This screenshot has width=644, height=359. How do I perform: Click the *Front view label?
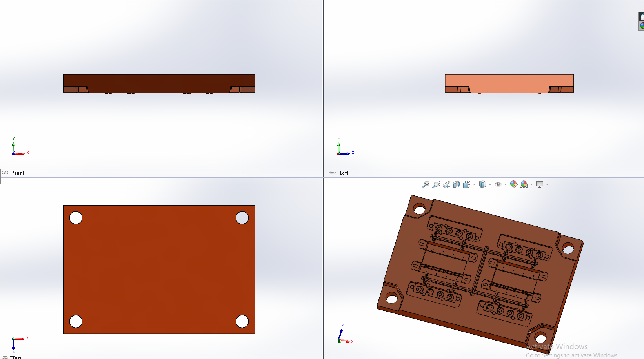[x=17, y=173]
